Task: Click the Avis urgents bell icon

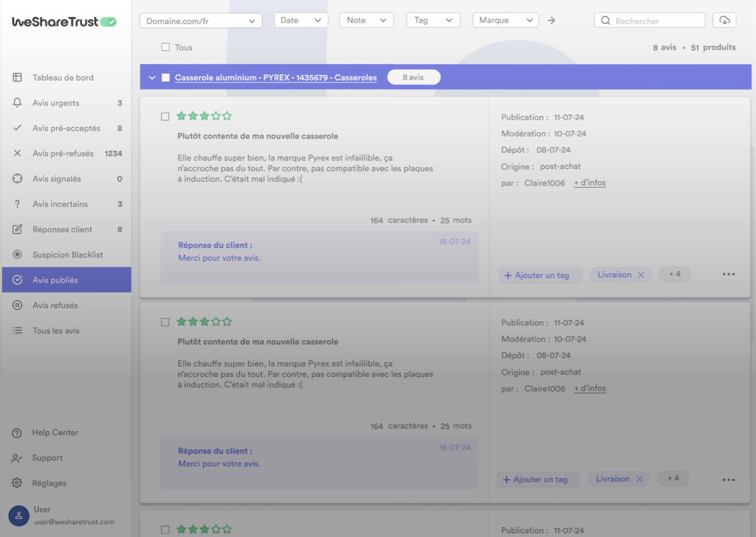Action: point(17,103)
